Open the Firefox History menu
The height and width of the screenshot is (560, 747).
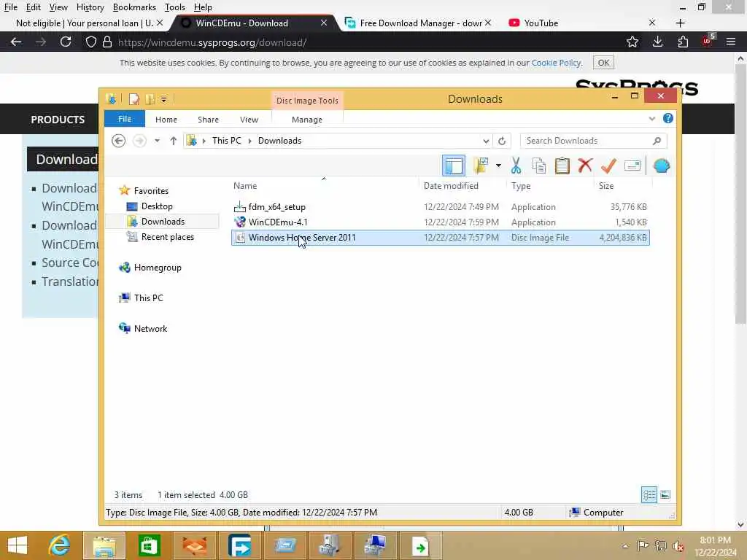tap(90, 7)
